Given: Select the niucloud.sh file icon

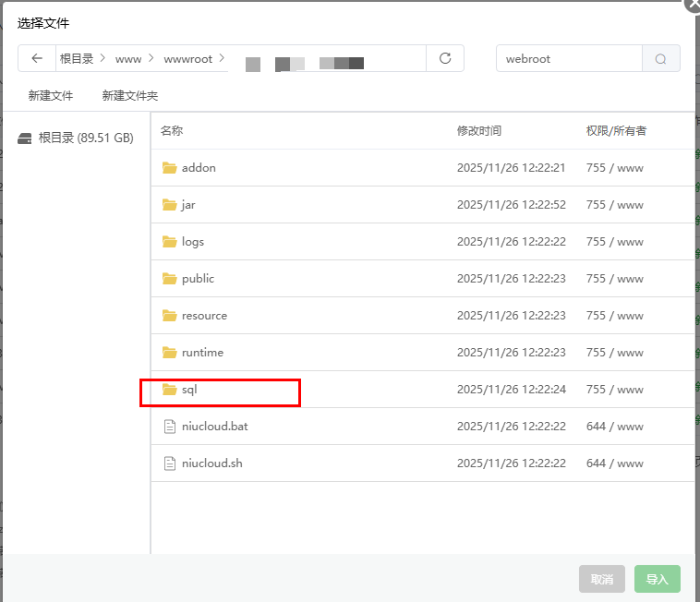Looking at the screenshot, I should tap(169, 464).
